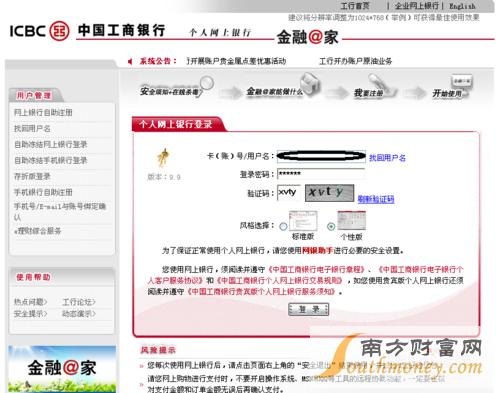Open 安全须知+在线杀毒 step graphic
This screenshot has height=393, width=500.
tap(176, 88)
